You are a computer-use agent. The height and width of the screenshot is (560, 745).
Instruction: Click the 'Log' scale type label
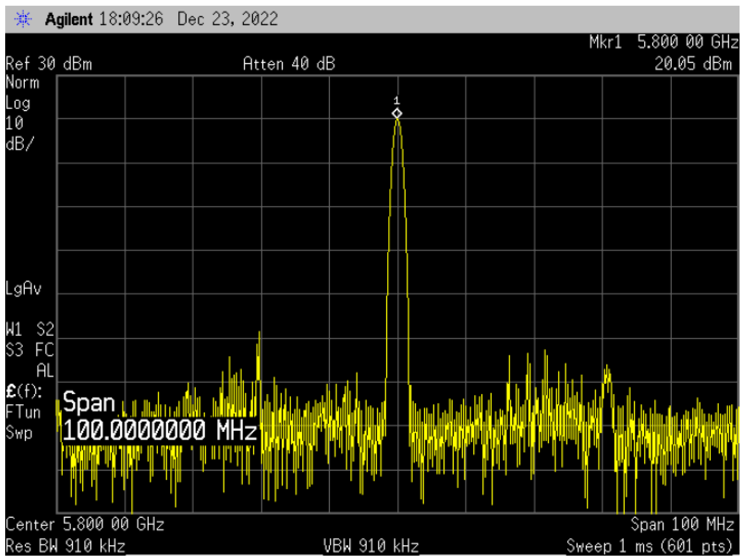[x=18, y=103]
